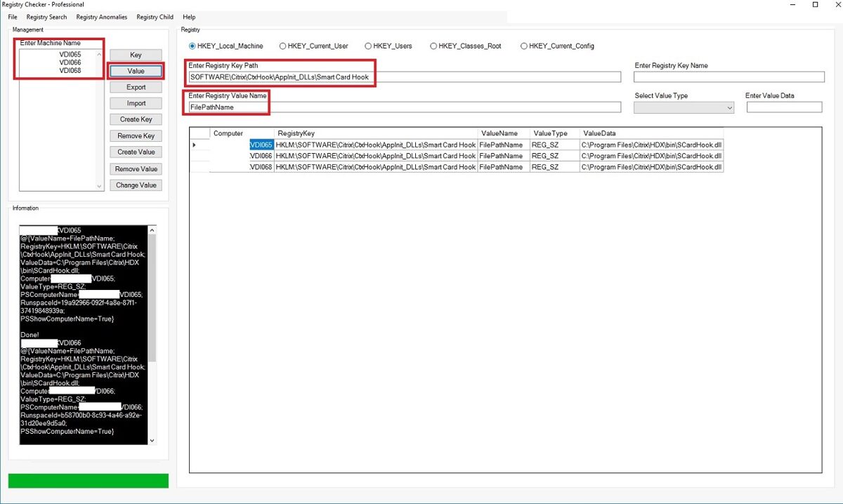Select HKEY_Users radio button
This screenshot has width=843, height=504.
pos(387,46)
